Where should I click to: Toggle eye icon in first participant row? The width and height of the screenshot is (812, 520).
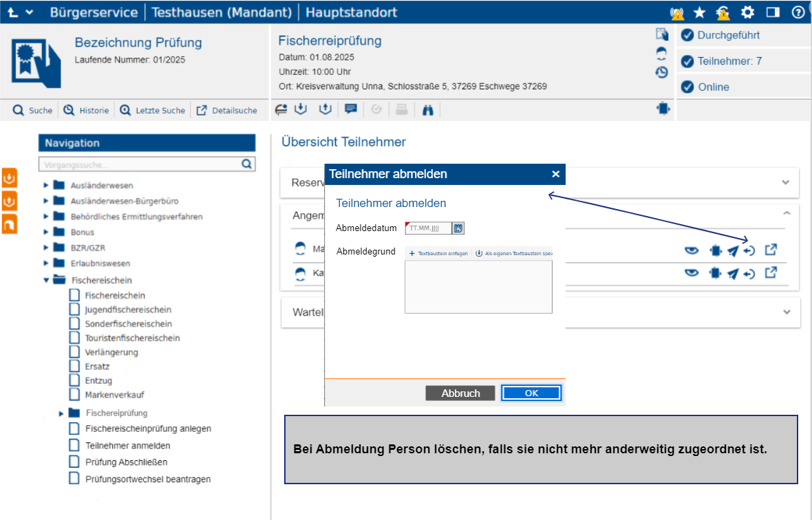click(x=692, y=250)
